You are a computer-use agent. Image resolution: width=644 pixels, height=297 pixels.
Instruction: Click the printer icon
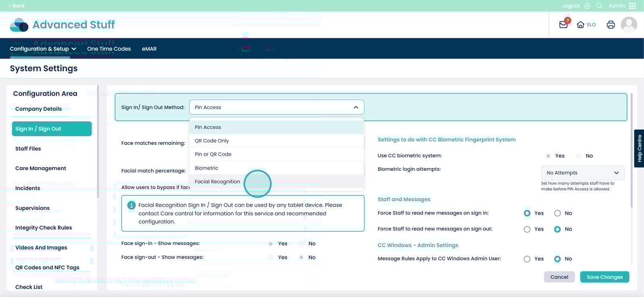point(611,25)
